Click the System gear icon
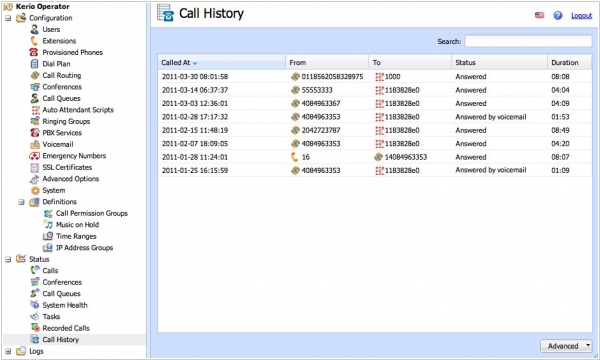This screenshot has height=360, width=600. tap(35, 190)
